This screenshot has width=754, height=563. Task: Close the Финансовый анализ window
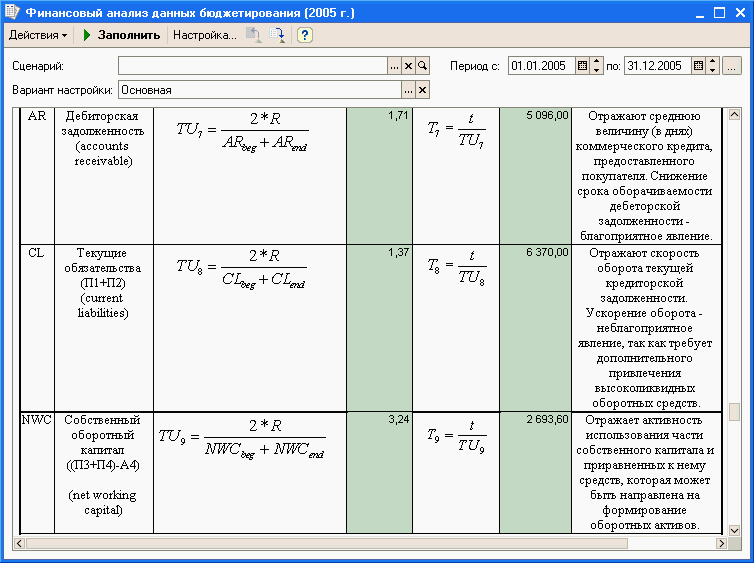coord(741,13)
